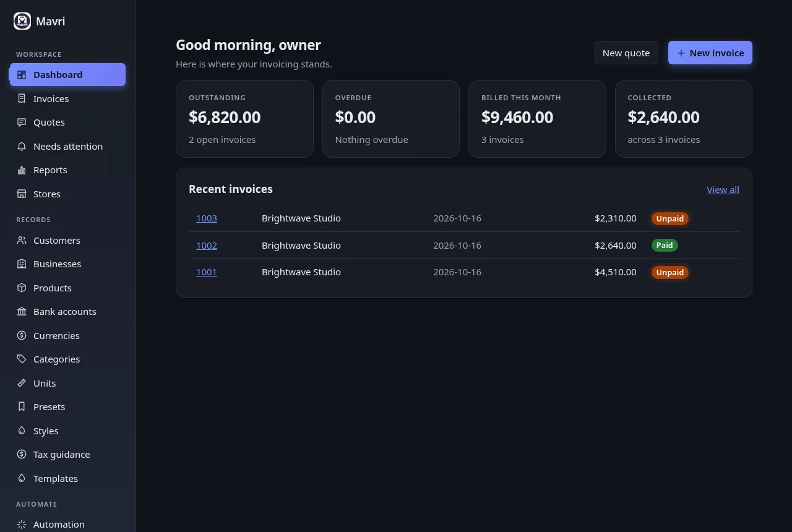Click the Currencies dollar icon
This screenshot has width=792, height=532.
(x=22, y=335)
